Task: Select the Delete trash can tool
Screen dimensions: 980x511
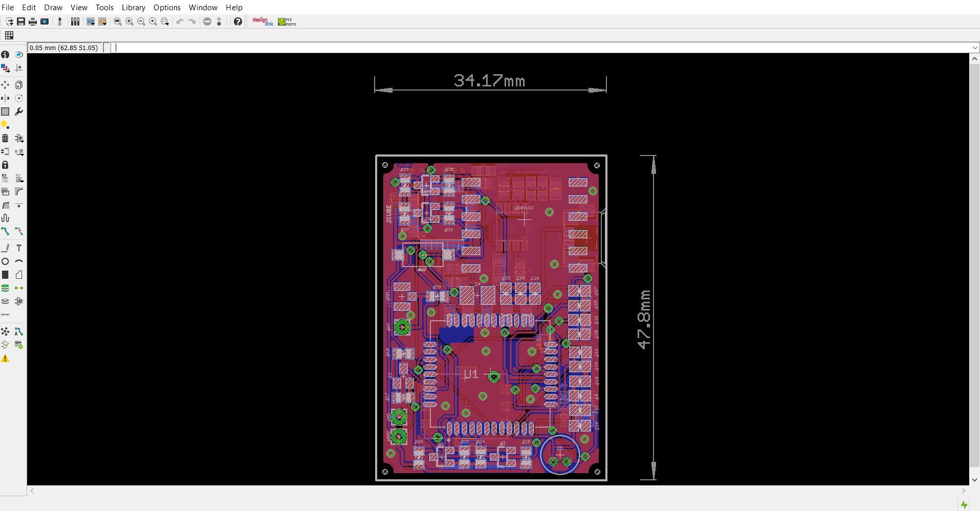Action: tap(5, 138)
